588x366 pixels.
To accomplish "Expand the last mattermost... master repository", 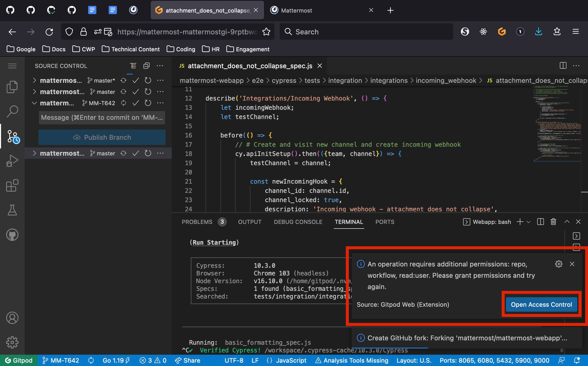I will [34, 153].
